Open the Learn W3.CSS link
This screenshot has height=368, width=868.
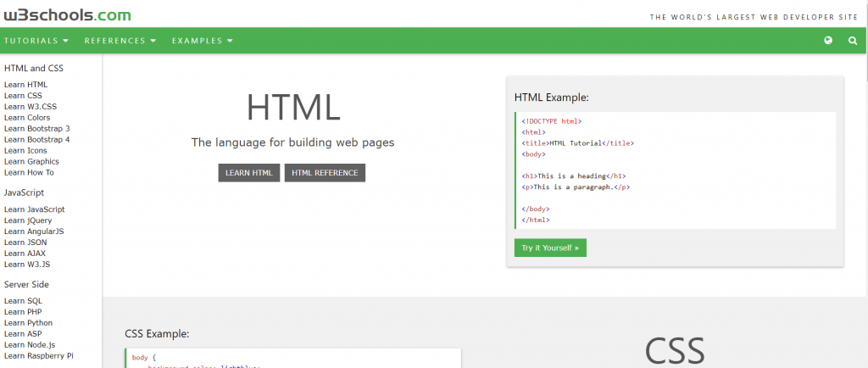click(x=30, y=107)
